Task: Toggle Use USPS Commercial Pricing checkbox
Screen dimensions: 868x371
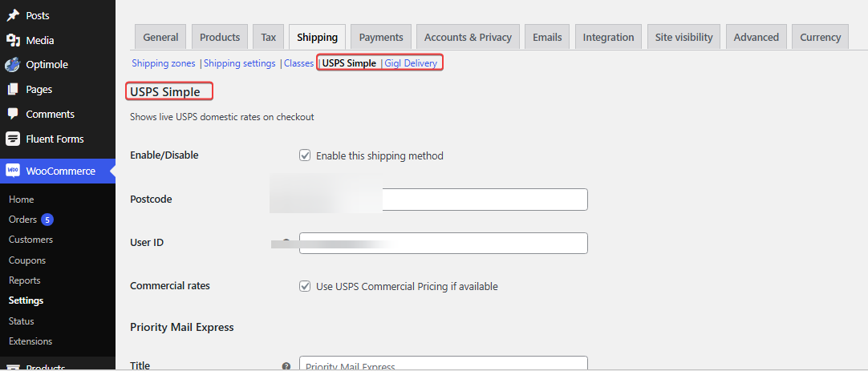Action: (x=305, y=286)
